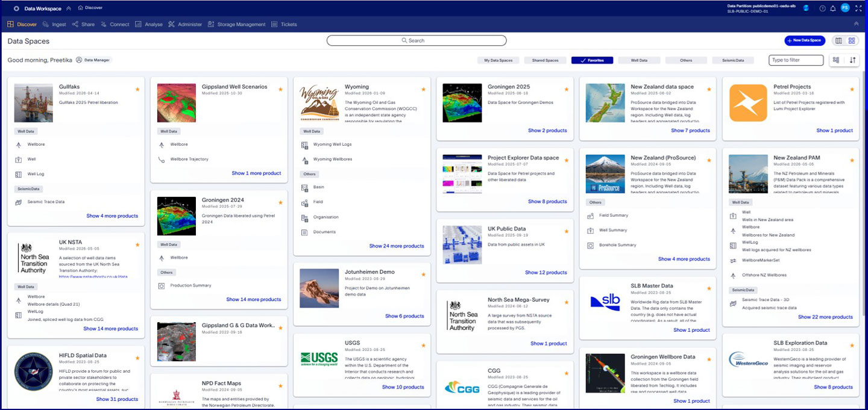This screenshot has height=410, width=868.
Task: Expand Show 12 products in UK Public Data
Action: click(546, 273)
